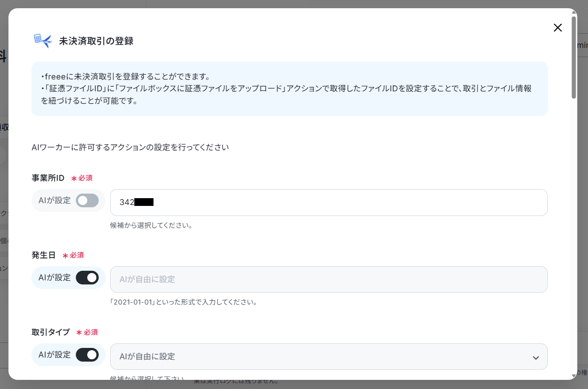
Task: Click the 発生日 field label
Action: pyautogui.click(x=43, y=255)
